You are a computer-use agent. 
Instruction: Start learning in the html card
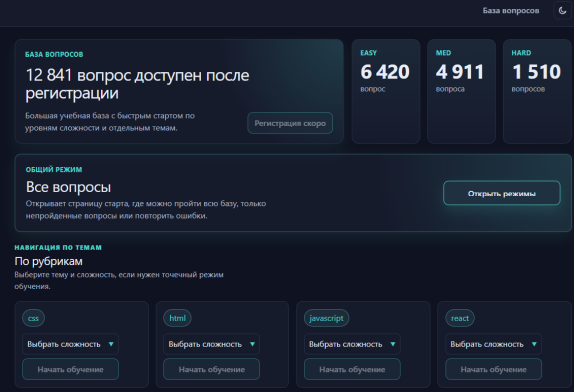pos(212,369)
